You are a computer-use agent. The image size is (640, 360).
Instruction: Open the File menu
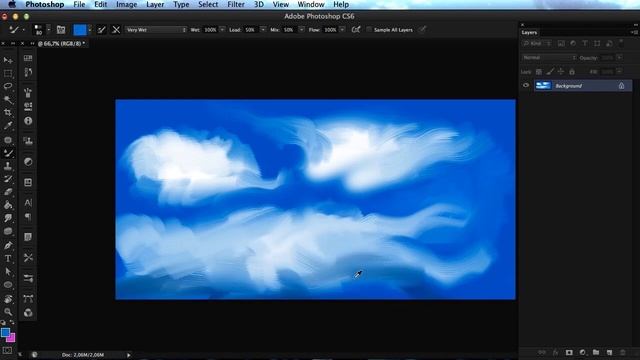pyautogui.click(x=79, y=4)
